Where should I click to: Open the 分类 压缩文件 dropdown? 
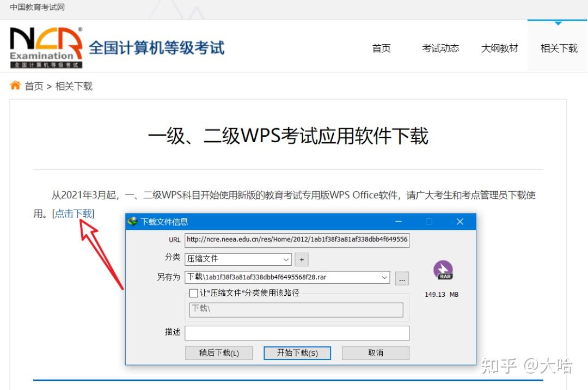tap(238, 259)
